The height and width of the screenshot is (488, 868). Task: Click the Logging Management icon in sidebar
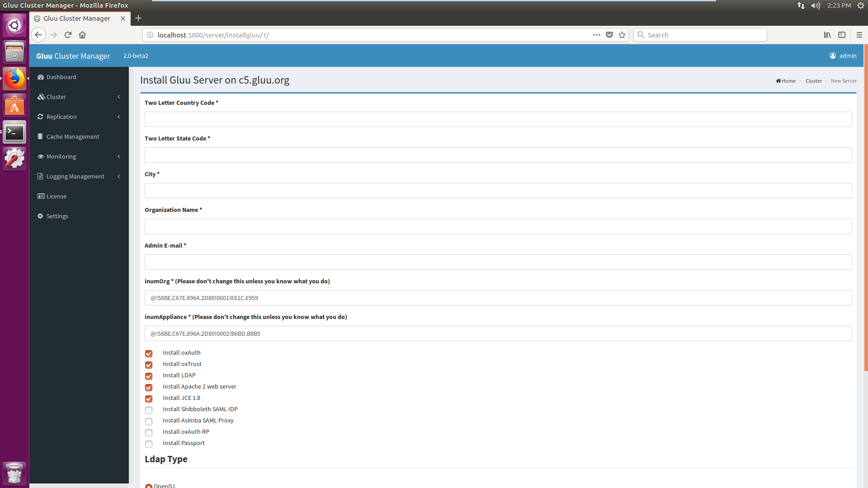[x=41, y=176]
